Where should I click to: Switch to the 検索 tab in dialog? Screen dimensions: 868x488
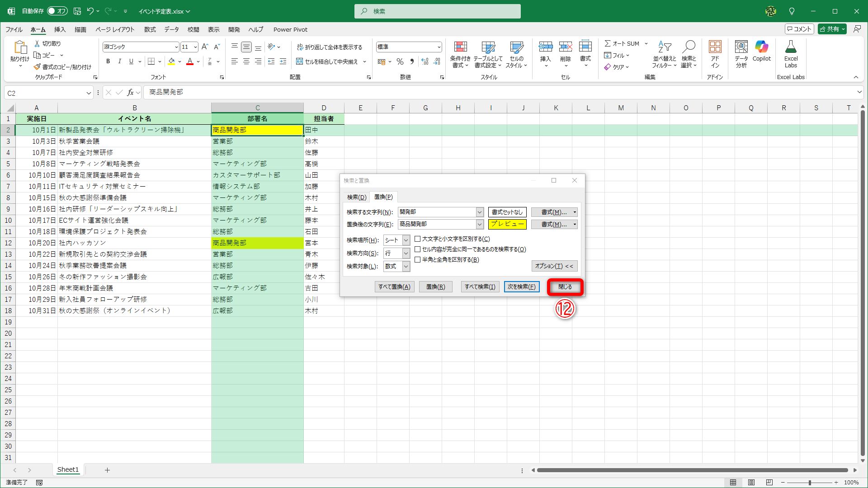[x=356, y=197]
